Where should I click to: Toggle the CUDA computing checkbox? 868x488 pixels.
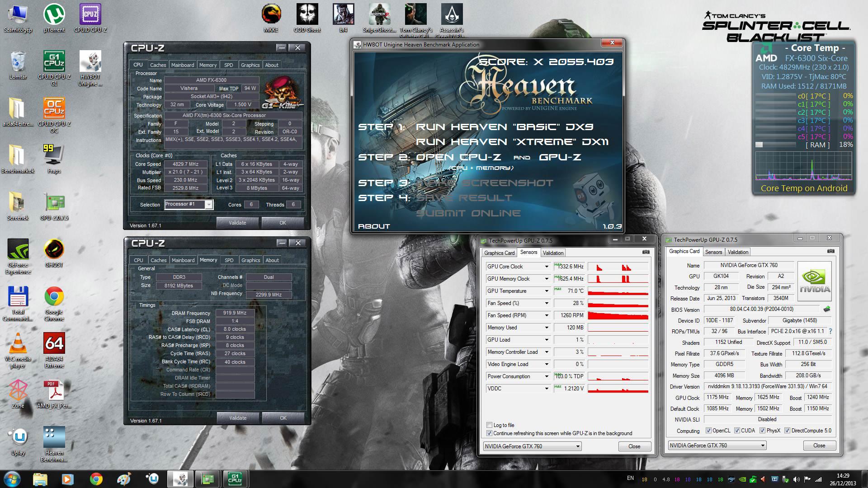(737, 431)
